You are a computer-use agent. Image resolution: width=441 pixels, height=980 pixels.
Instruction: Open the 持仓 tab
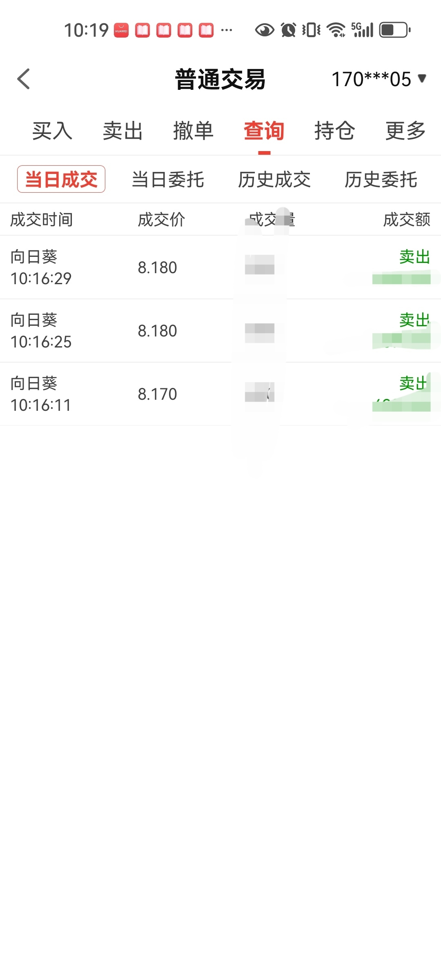pyautogui.click(x=334, y=131)
